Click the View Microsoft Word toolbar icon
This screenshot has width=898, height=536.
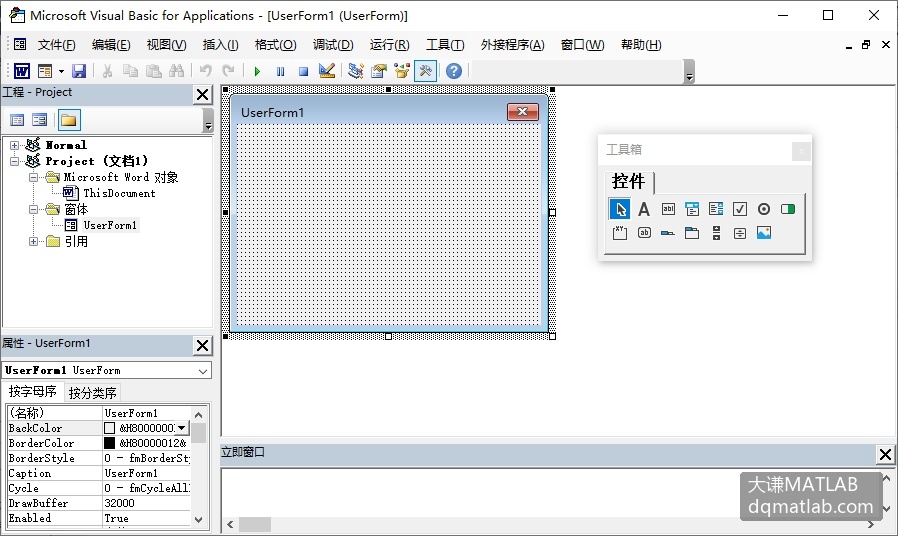(x=22, y=71)
